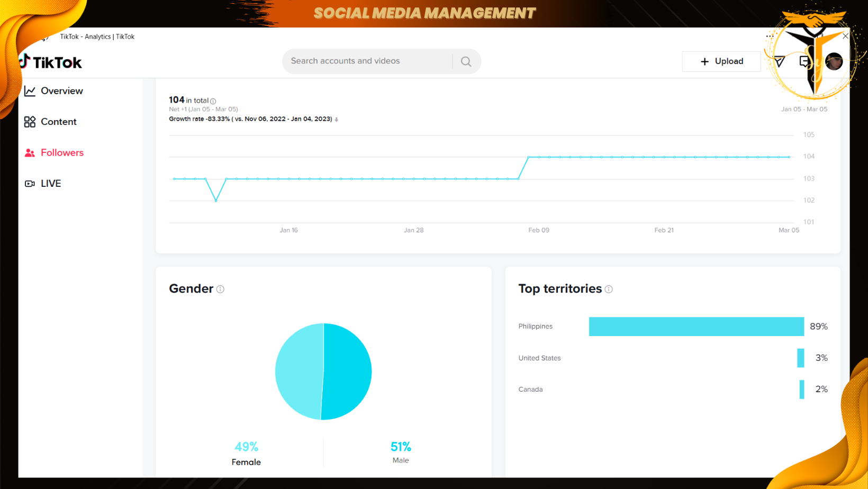Click the Feb 09 axis label
The height and width of the screenshot is (489, 868).
click(539, 230)
